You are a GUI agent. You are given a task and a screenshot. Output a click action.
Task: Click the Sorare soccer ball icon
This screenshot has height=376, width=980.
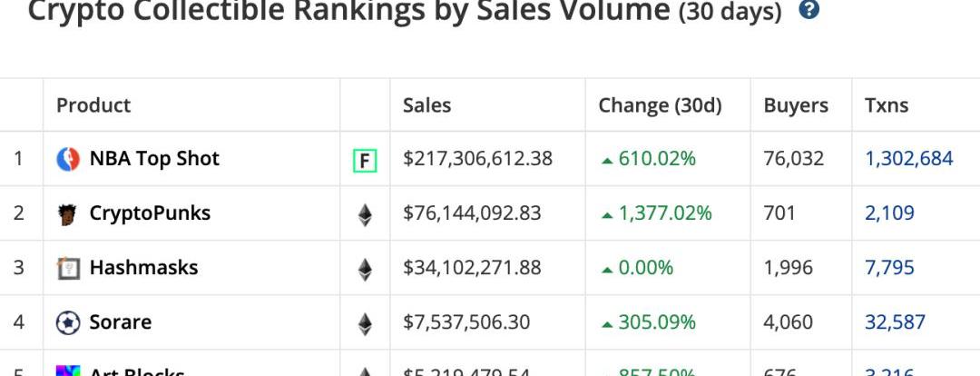68,322
